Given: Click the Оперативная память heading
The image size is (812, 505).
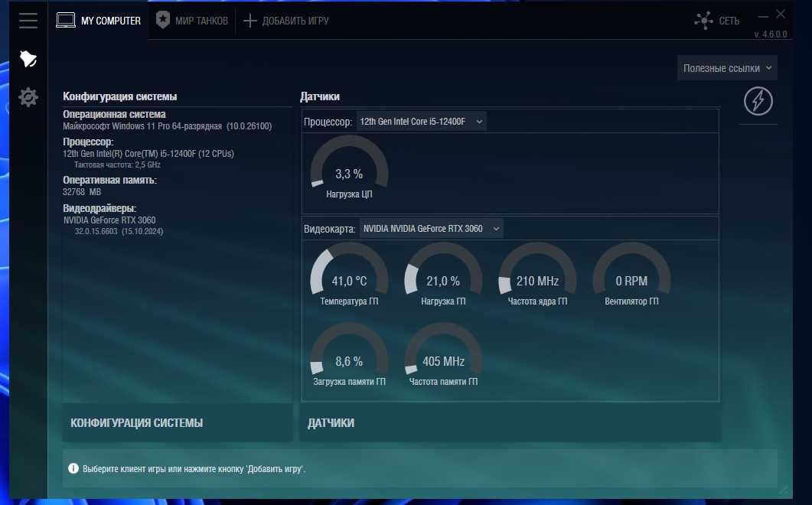Looking at the screenshot, I should pos(109,181).
